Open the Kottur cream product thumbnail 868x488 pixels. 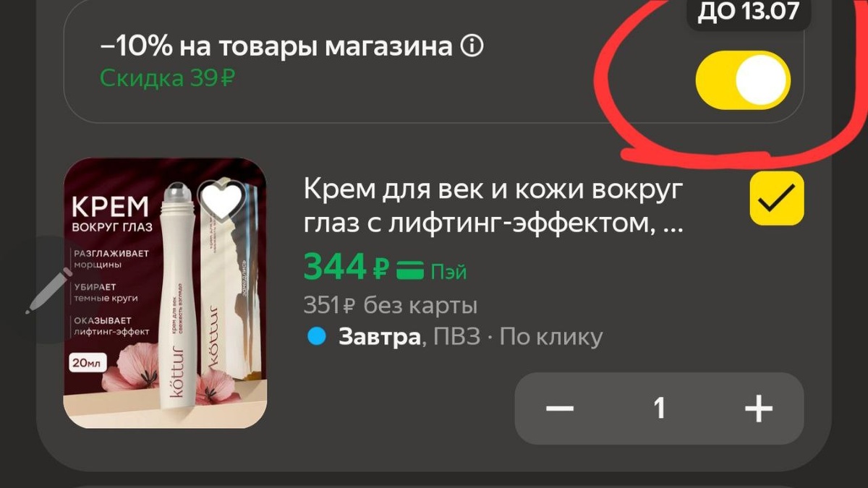pyautogui.click(x=165, y=293)
